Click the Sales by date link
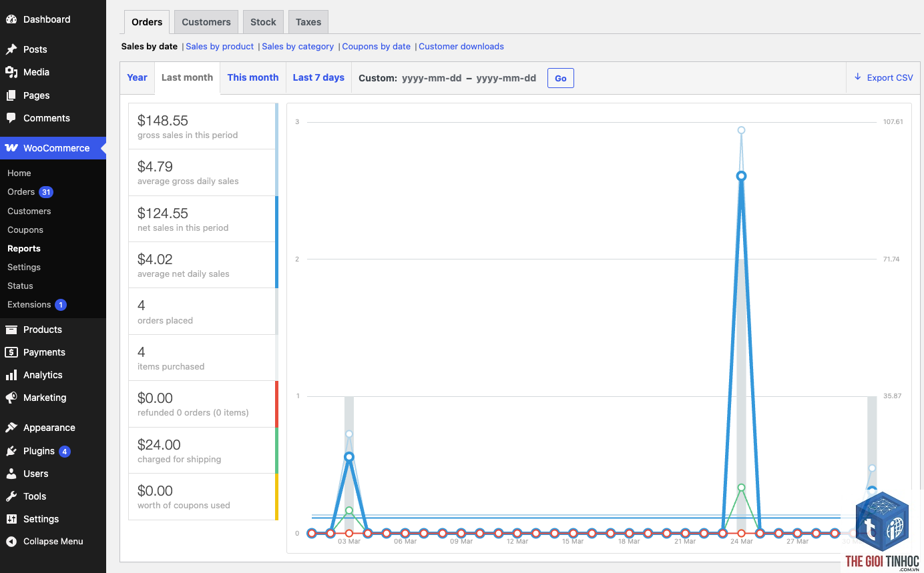Viewport: 924px width, 573px height. [150, 47]
